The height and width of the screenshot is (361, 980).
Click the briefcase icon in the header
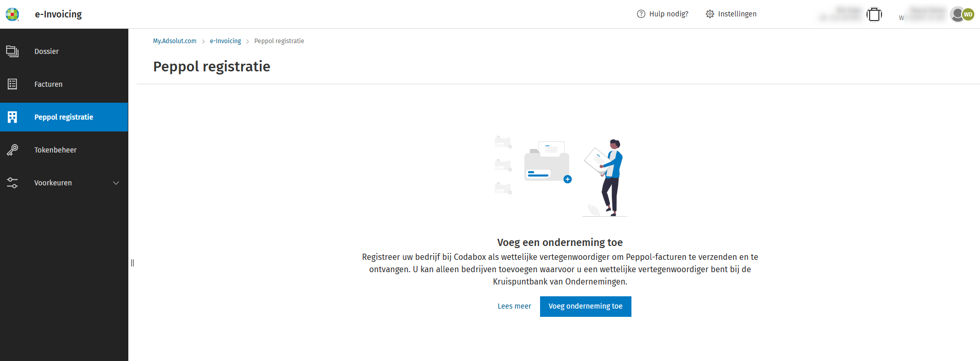point(874,14)
